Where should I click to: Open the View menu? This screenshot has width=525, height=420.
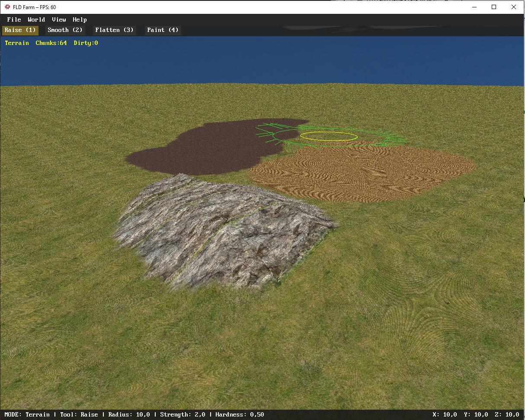click(59, 19)
